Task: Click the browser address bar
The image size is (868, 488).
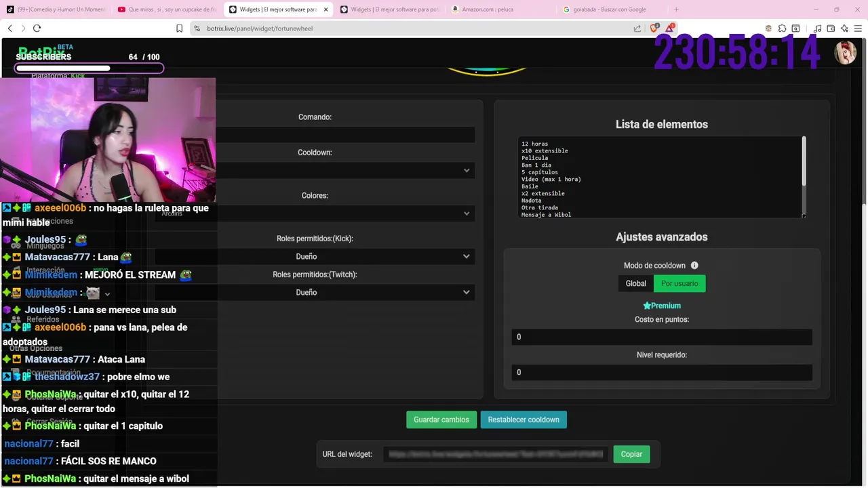Action: click(414, 28)
